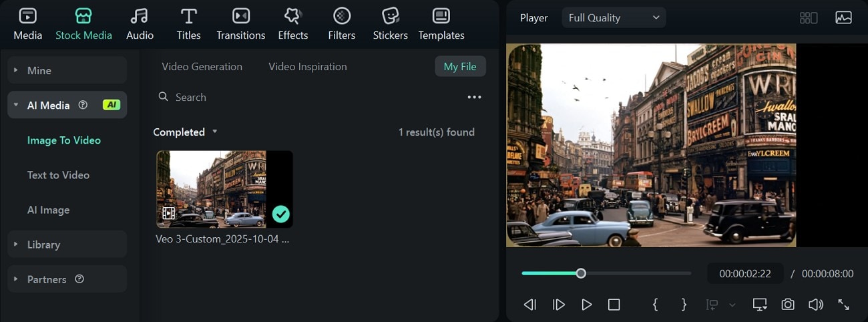Expand the Mine section
The height and width of the screenshot is (322, 868).
coord(67,70)
